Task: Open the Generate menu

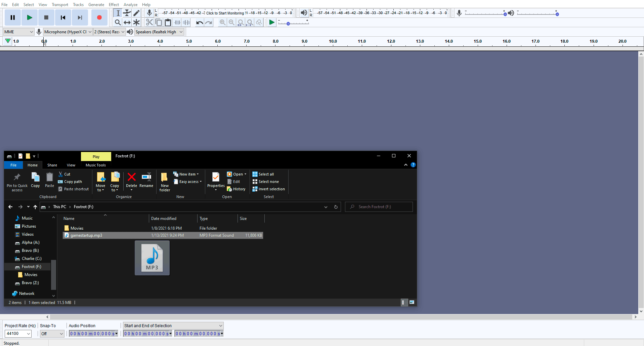Action: [x=96, y=4]
